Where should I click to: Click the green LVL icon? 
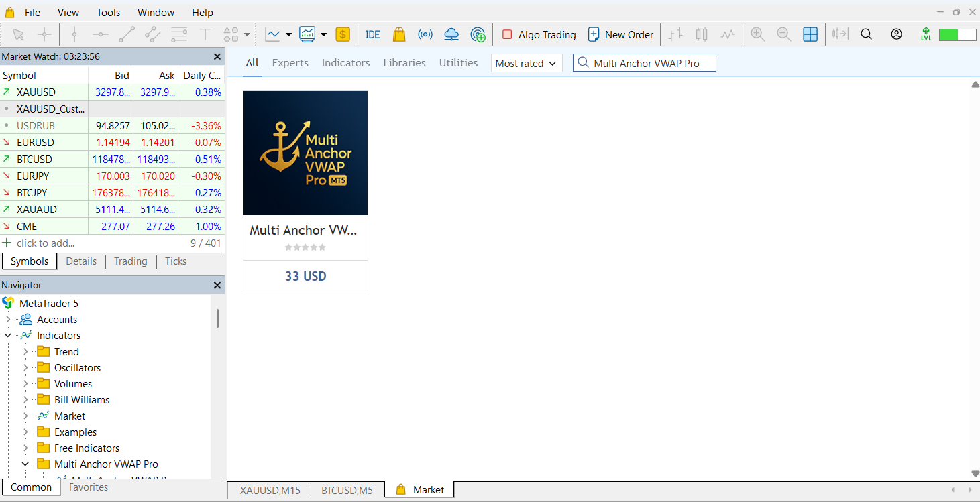(926, 34)
